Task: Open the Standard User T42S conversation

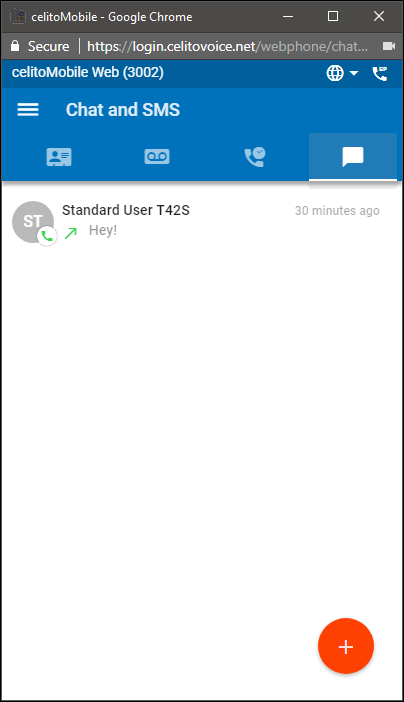Action: pos(202,222)
